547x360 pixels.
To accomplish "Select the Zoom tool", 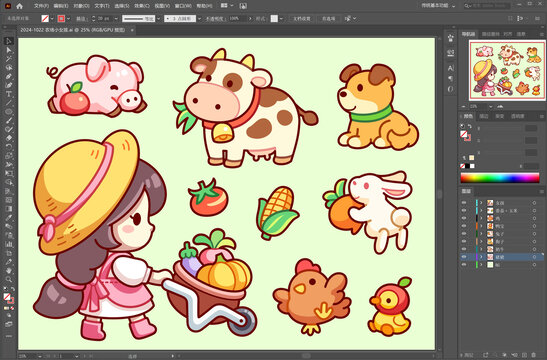I will 9,279.
